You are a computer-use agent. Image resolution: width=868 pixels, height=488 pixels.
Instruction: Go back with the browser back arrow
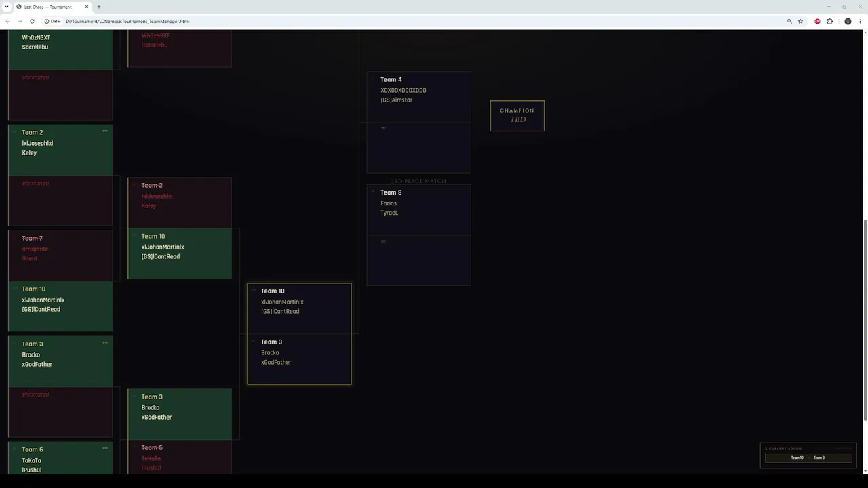tap(7, 21)
